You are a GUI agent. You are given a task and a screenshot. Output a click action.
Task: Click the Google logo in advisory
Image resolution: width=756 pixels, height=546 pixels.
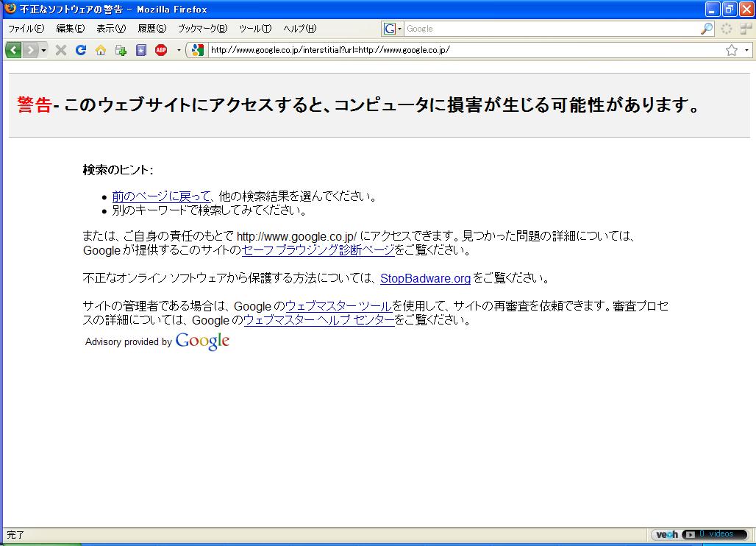pyautogui.click(x=202, y=341)
